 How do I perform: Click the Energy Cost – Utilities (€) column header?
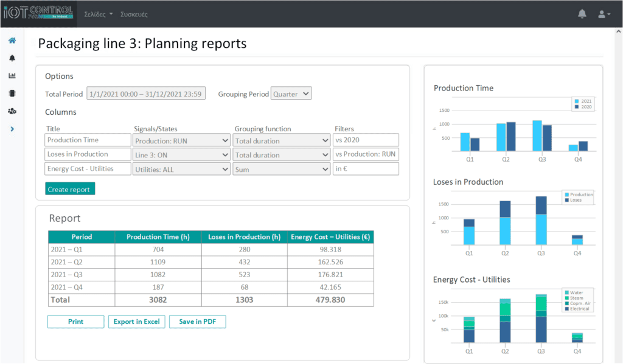pyautogui.click(x=330, y=237)
